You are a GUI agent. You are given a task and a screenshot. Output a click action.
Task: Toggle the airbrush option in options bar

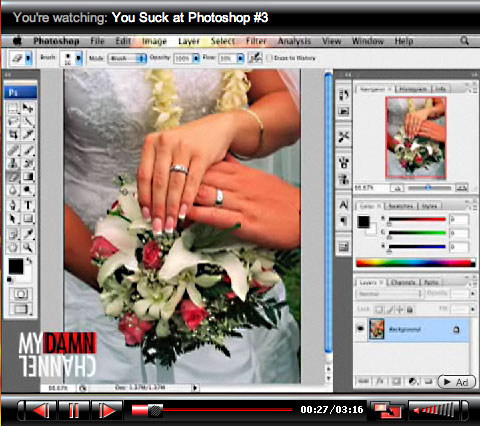255,58
